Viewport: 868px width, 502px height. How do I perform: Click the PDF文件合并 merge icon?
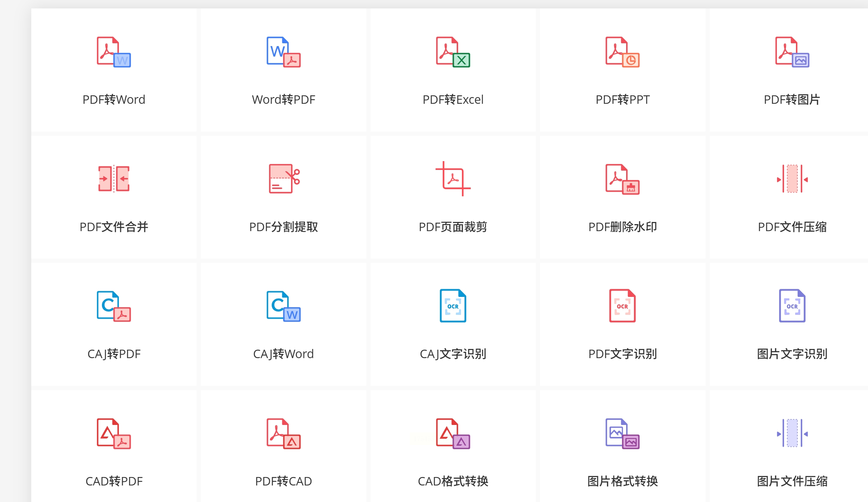114,179
